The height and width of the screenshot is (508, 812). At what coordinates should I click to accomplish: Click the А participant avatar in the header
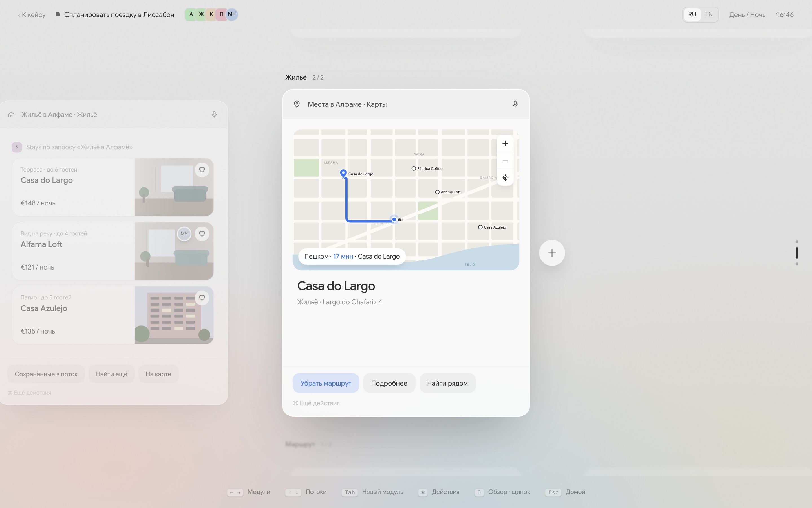(x=191, y=14)
